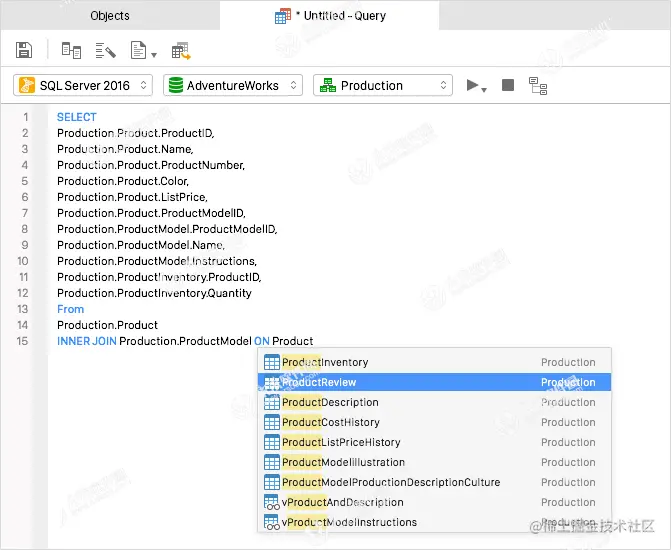Click Production.Product on line 14
Viewport: 671px width, 550px height.
point(107,325)
